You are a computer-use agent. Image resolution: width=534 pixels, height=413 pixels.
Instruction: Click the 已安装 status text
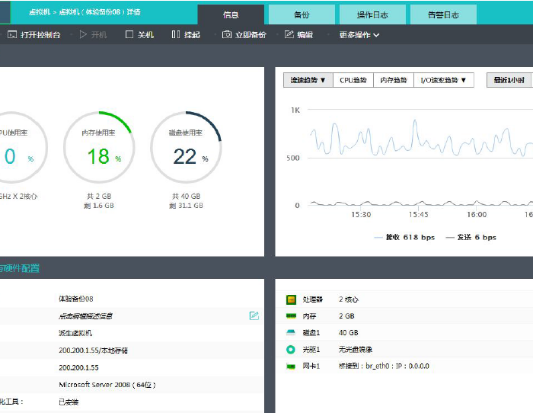[x=68, y=402]
